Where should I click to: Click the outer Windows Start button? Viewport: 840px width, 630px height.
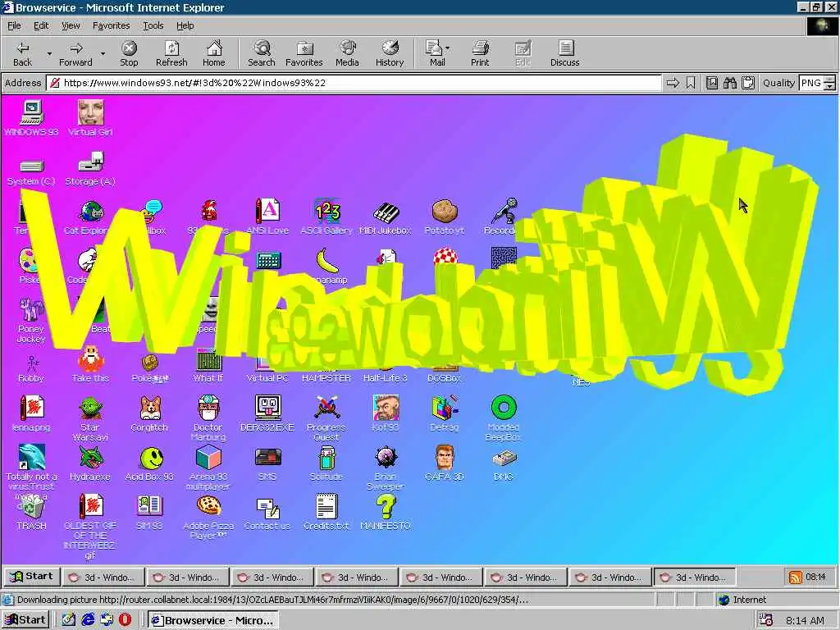pos(25,620)
